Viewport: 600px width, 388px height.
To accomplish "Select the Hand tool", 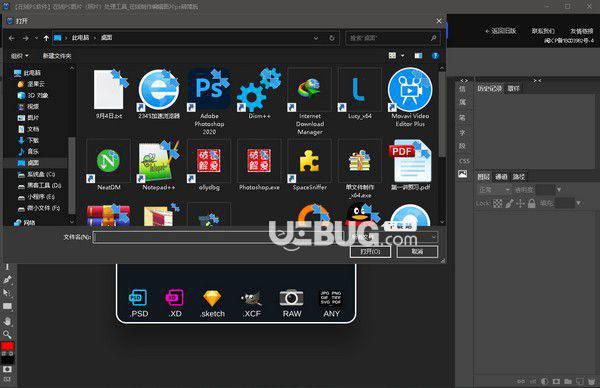I will point(7,321).
